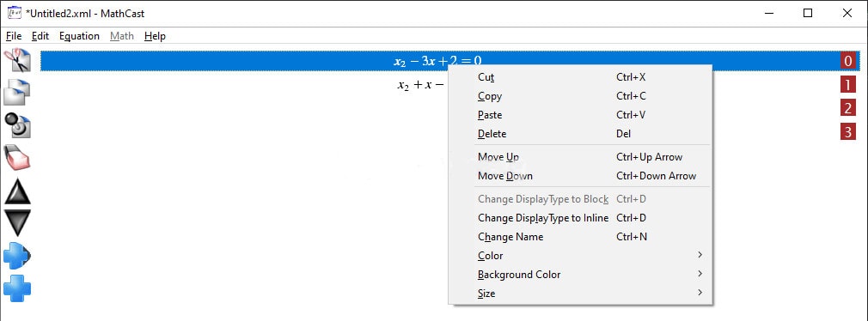Click the Paste icon in sidebar
The image size is (868, 321).
(17, 125)
